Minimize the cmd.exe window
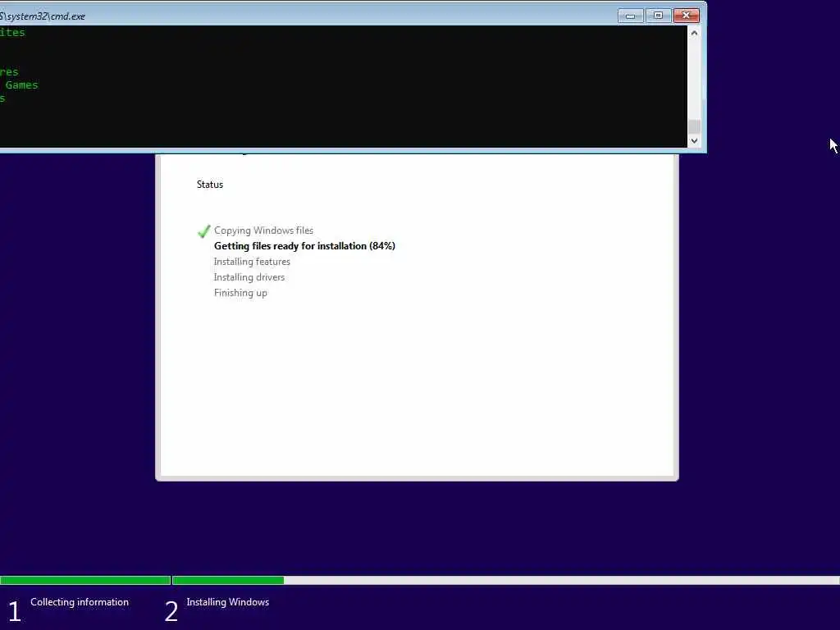Viewport: 840px width, 630px height. click(630, 16)
